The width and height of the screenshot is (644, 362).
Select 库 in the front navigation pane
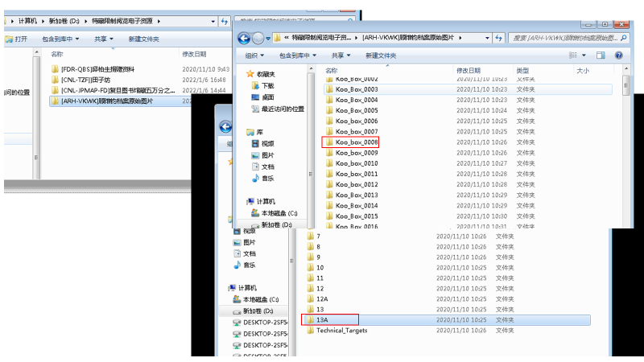tap(255, 132)
